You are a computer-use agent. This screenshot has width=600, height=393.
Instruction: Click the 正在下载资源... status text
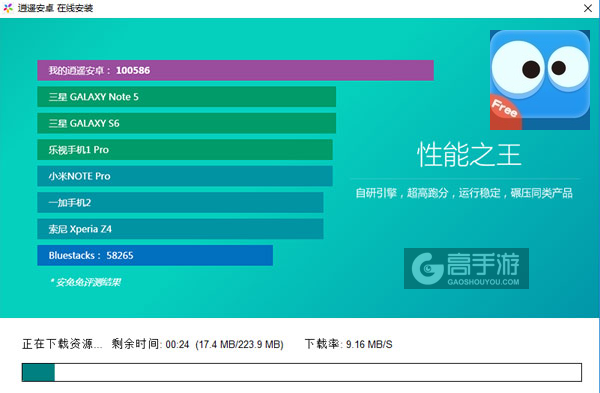[x=62, y=344]
